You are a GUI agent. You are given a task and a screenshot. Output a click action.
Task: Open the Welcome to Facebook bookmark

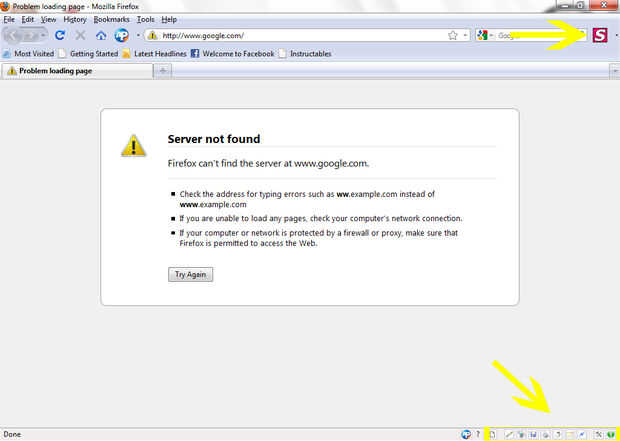coord(232,53)
